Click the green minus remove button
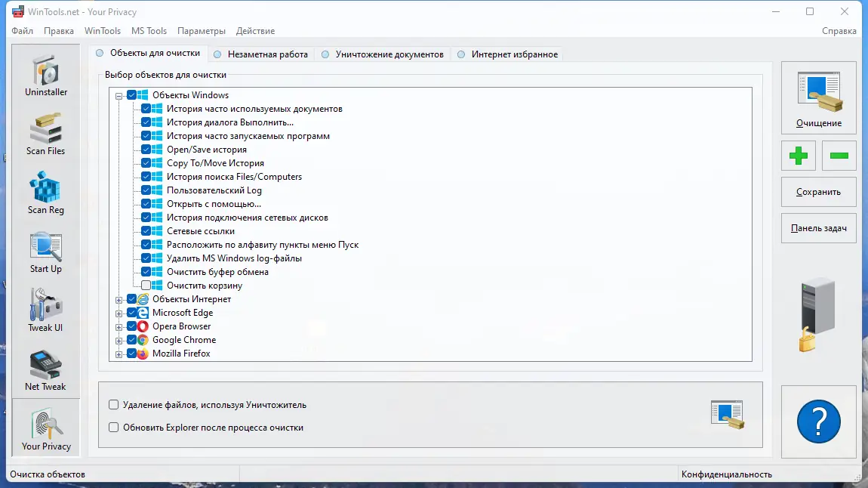Viewport: 868px width, 488px height. pos(839,156)
